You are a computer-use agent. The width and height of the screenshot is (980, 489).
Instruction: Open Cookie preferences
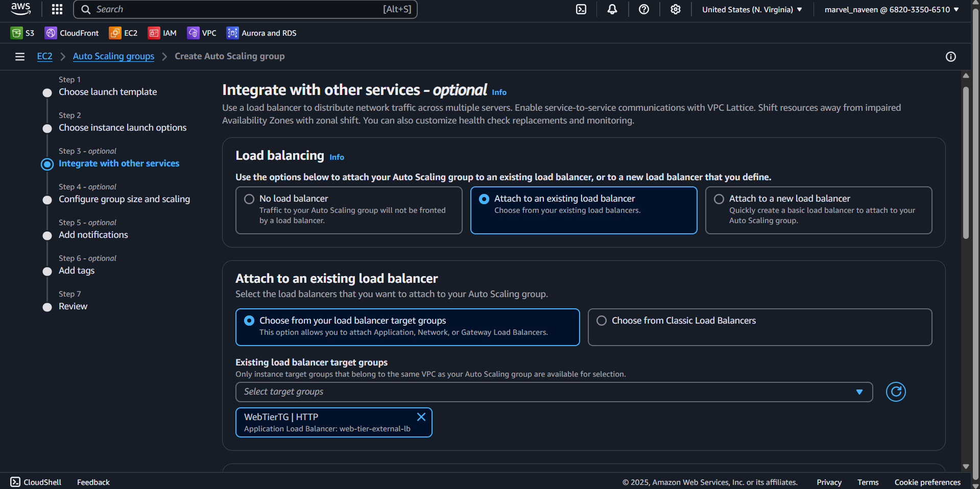point(927,482)
